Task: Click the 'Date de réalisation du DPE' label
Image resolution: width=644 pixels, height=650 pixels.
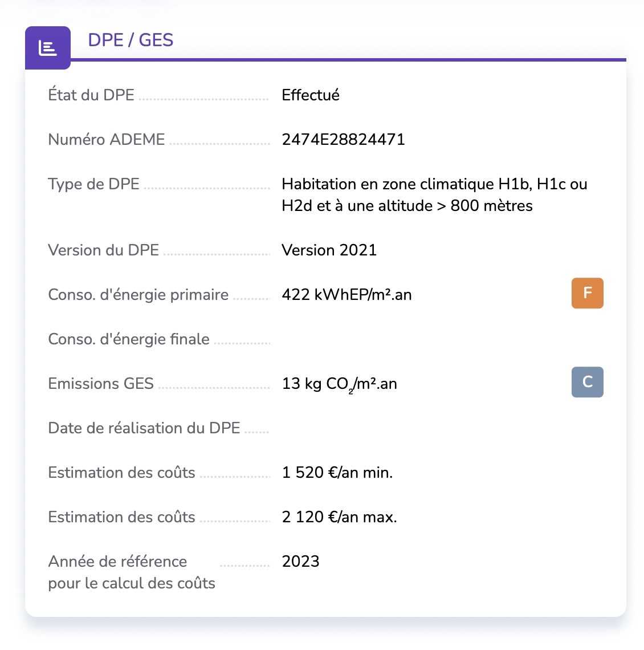Action: pyautogui.click(x=144, y=428)
